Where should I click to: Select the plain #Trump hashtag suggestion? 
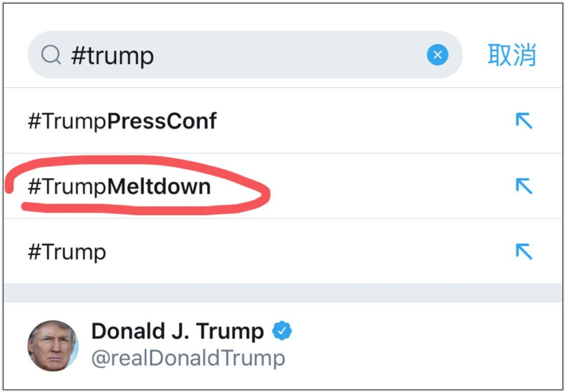coord(67,252)
